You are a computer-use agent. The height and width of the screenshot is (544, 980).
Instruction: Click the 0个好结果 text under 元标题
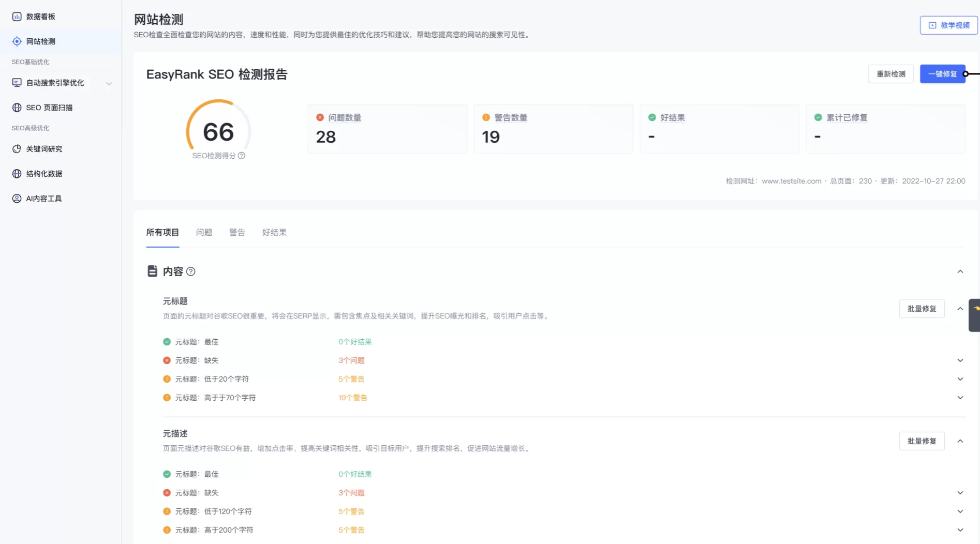tap(355, 342)
